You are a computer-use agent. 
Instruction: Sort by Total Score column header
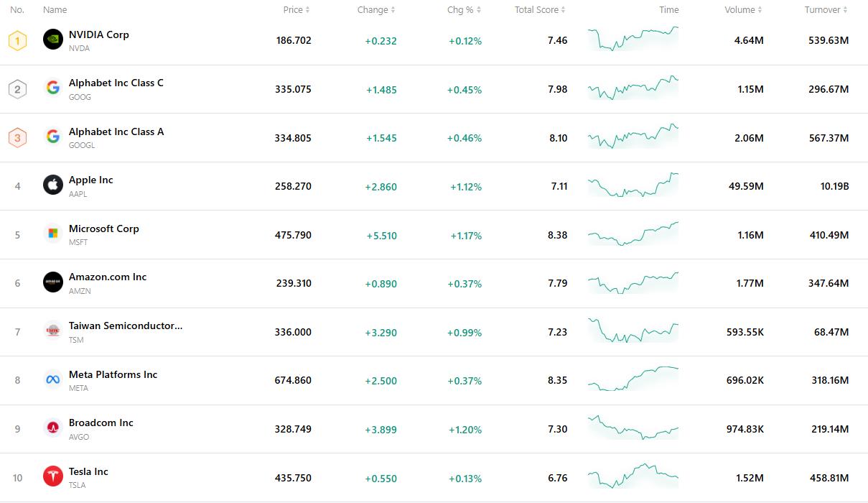(x=540, y=10)
